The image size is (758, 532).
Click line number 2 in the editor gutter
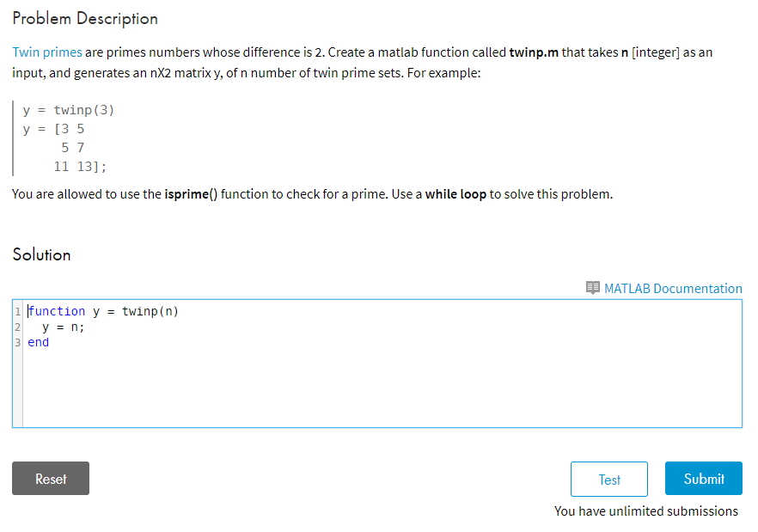pos(16,327)
